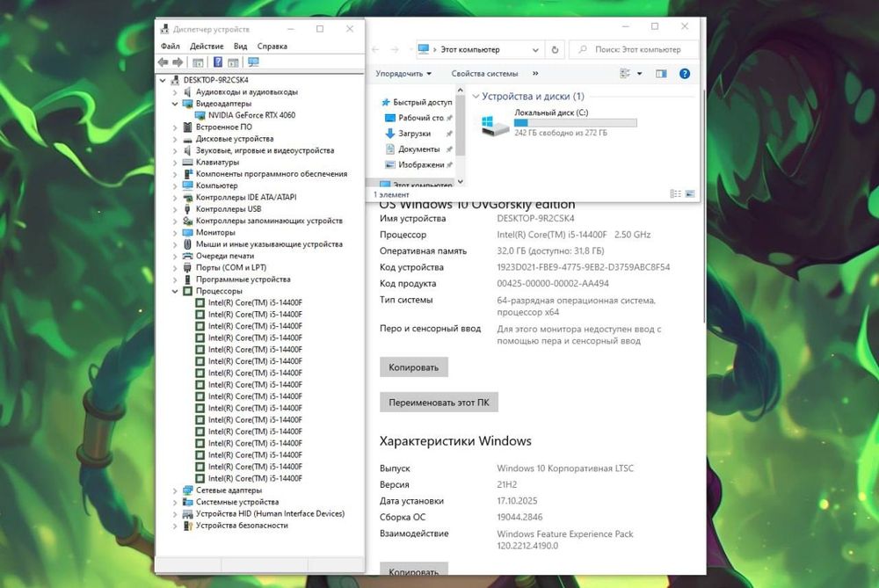Open the Справка menu
The image size is (879, 588).
[272, 46]
